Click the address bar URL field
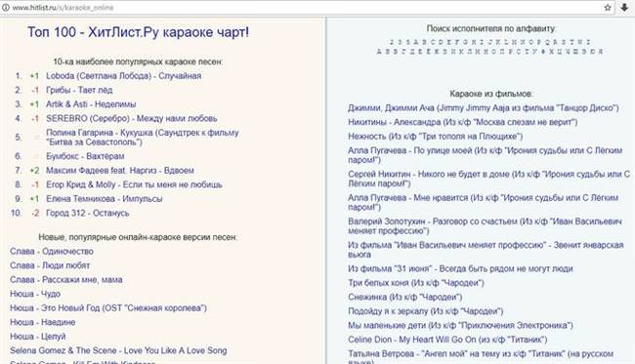 304,8
